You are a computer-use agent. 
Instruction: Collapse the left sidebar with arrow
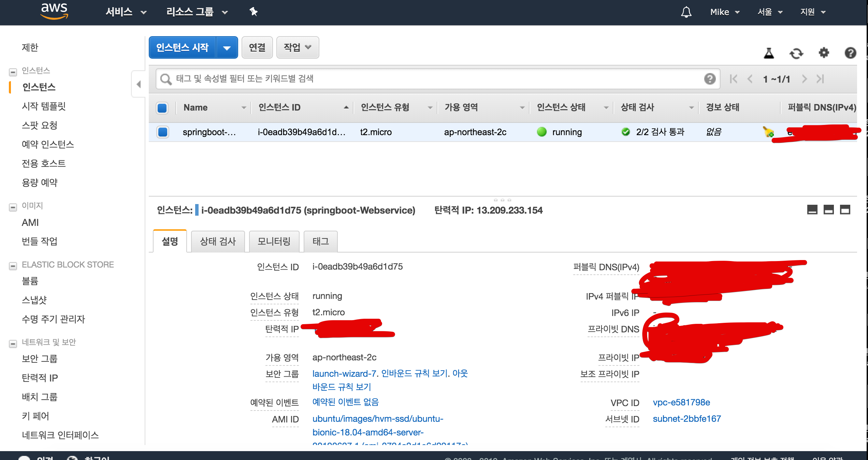coord(139,84)
